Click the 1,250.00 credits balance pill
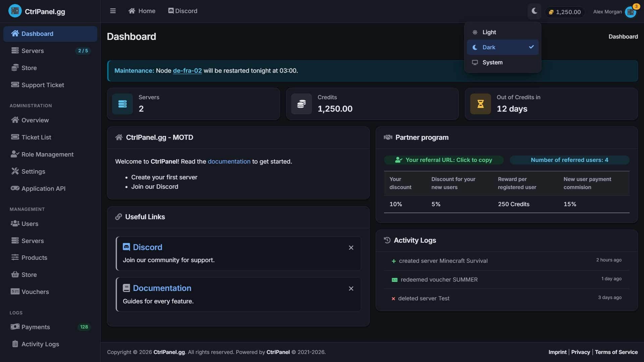Viewport: 644px width, 362px height. pos(565,12)
